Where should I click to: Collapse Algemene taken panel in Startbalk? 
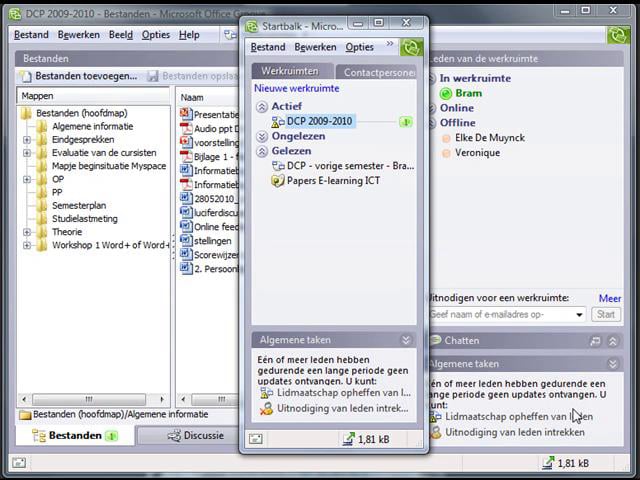406,340
